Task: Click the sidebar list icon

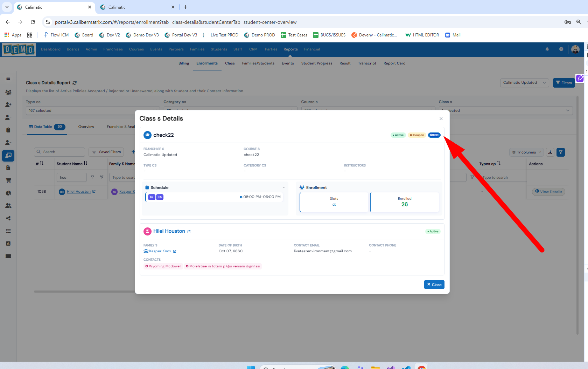Action: point(8,231)
